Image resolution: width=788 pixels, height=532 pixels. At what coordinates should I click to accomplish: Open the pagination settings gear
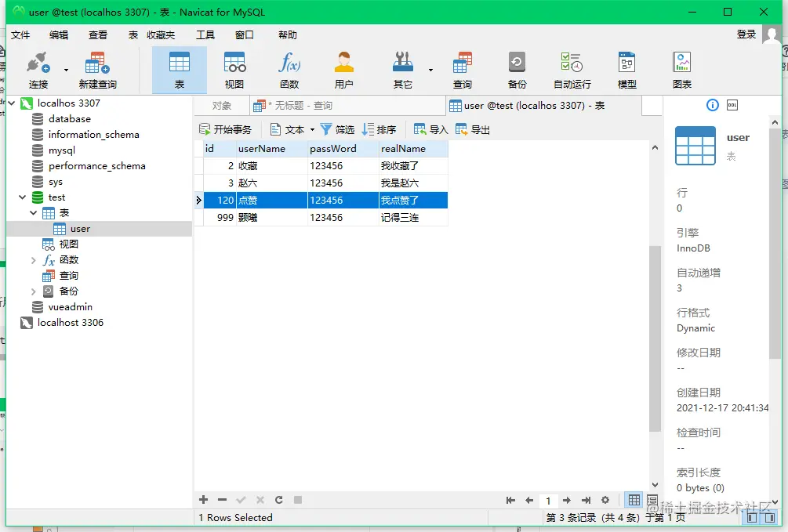[x=605, y=501]
